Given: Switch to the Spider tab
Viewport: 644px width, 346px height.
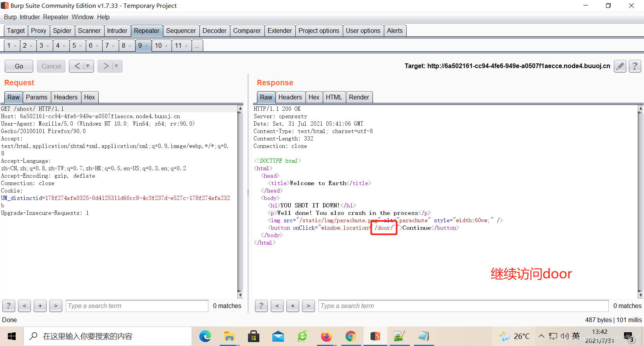Looking at the screenshot, I should tap(62, 31).
